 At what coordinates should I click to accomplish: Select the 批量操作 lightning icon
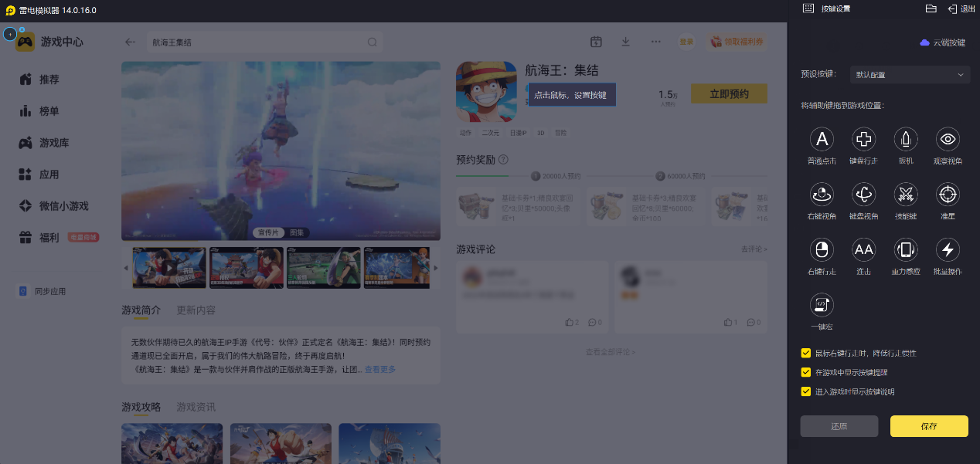pyautogui.click(x=948, y=249)
